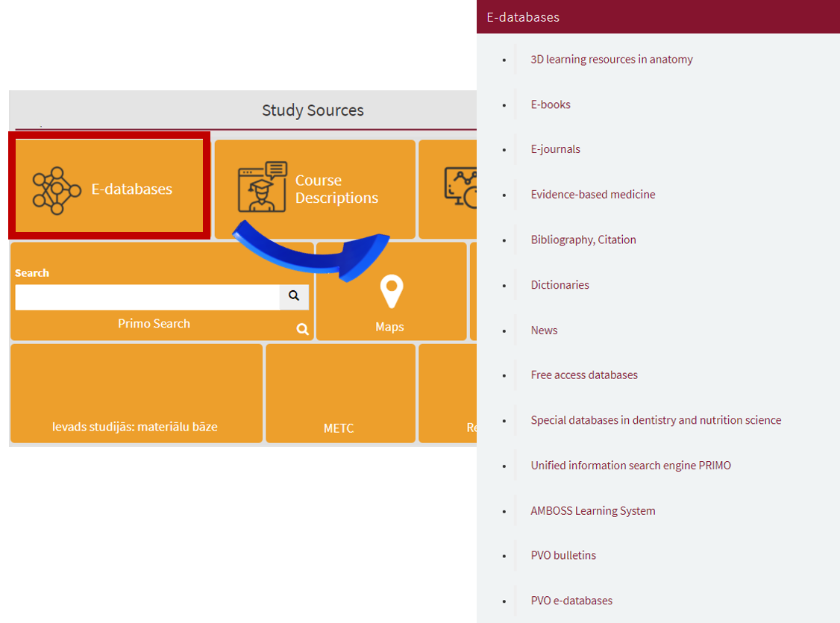Select Bibliography, Citation entry
The image size is (840, 623).
583,240
